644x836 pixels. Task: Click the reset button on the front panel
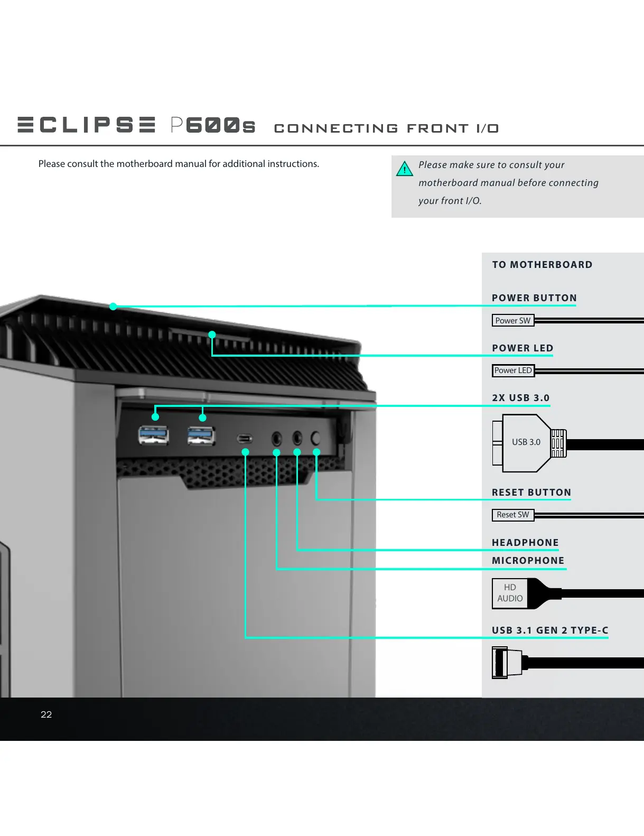point(316,438)
